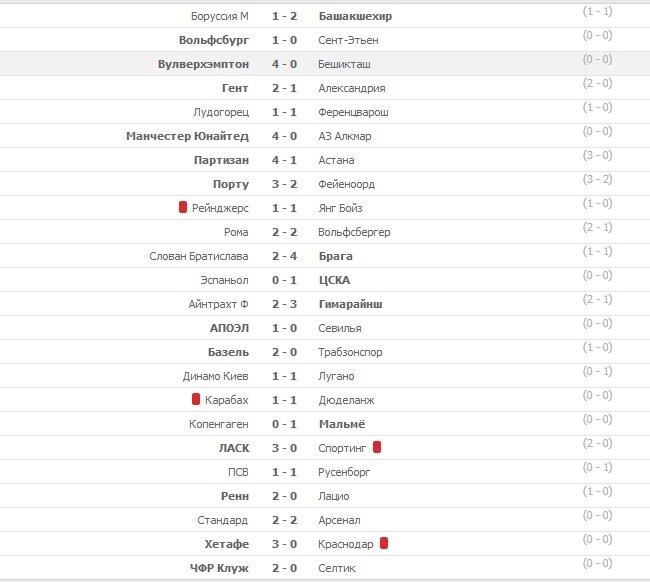
Task: Open the Манчестер Юнайтед team link
Action: pyautogui.click(x=187, y=136)
